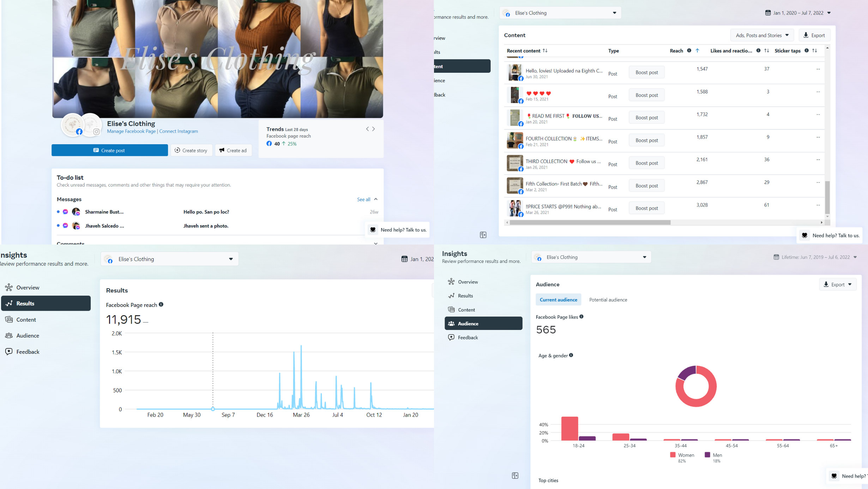Sort by the Likes and reactions arrows icon
This screenshot has width=868, height=489.
click(x=766, y=50)
